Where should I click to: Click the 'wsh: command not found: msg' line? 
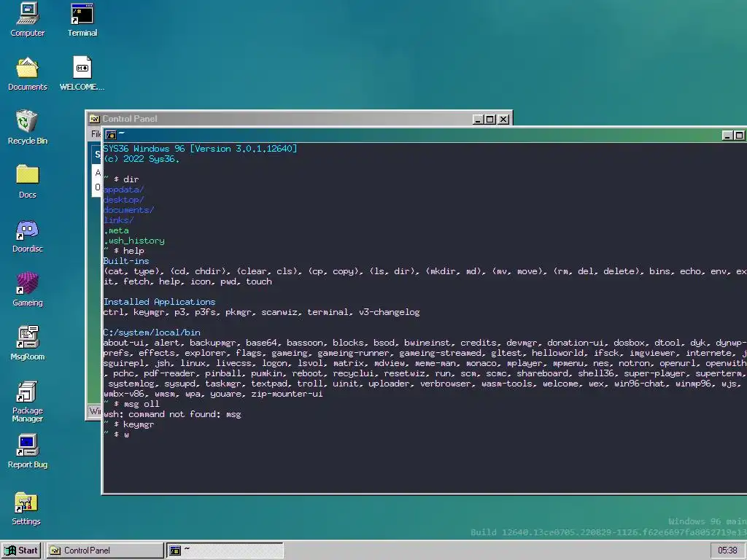(172, 414)
